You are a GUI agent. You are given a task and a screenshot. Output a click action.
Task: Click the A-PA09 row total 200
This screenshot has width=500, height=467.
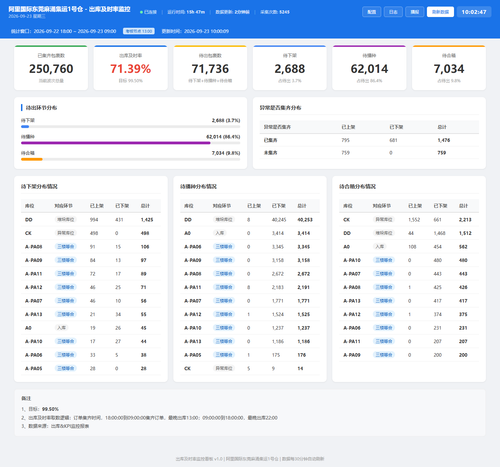pyautogui.click(x=463, y=355)
